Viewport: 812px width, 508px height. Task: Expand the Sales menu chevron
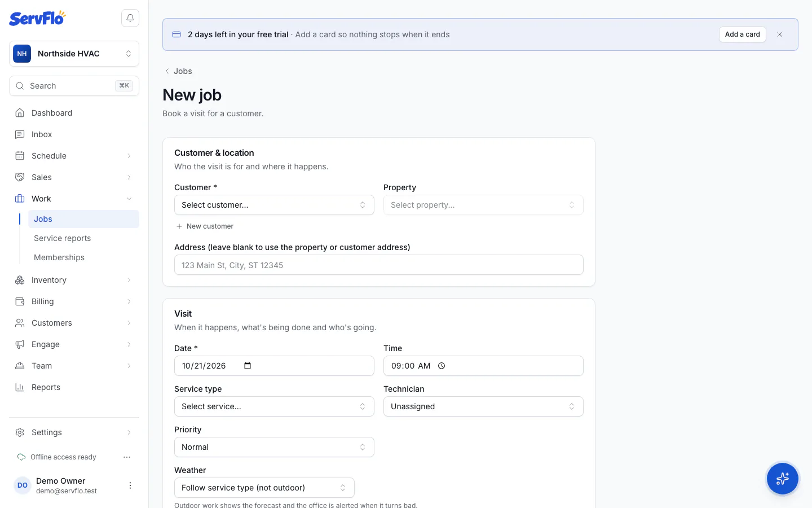pyautogui.click(x=129, y=177)
